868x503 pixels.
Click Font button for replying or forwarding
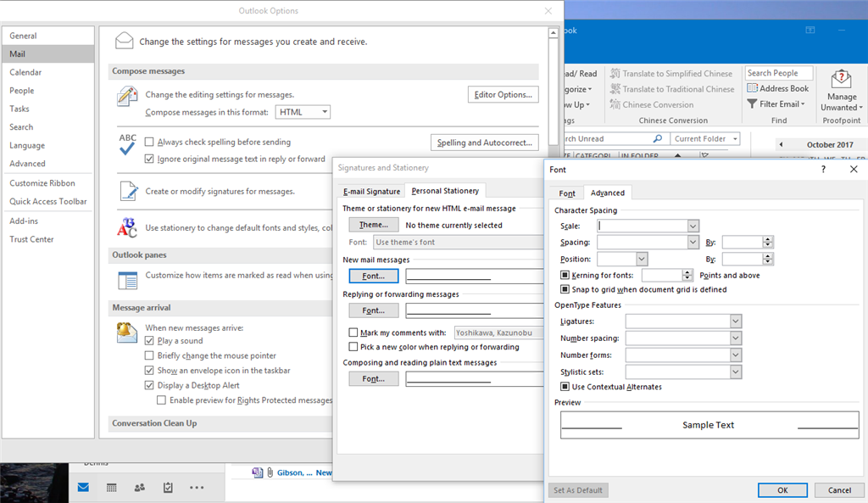(x=374, y=310)
